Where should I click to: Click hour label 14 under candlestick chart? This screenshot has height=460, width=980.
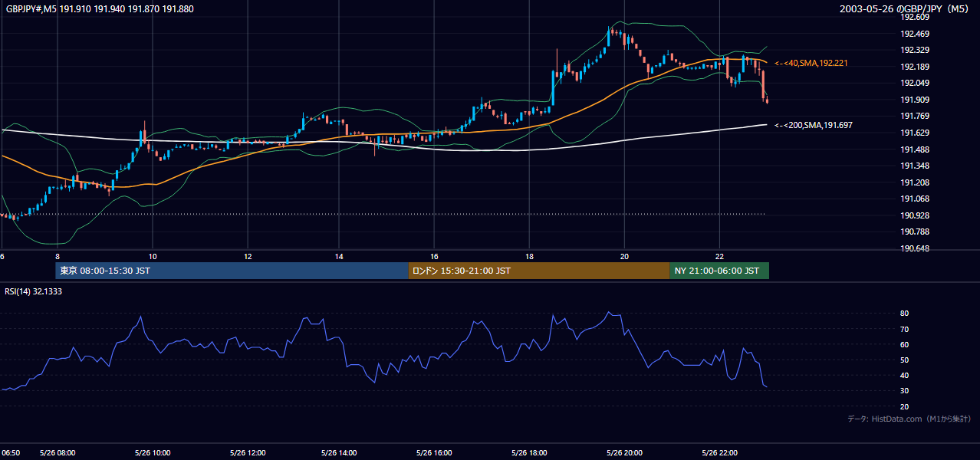click(x=339, y=256)
